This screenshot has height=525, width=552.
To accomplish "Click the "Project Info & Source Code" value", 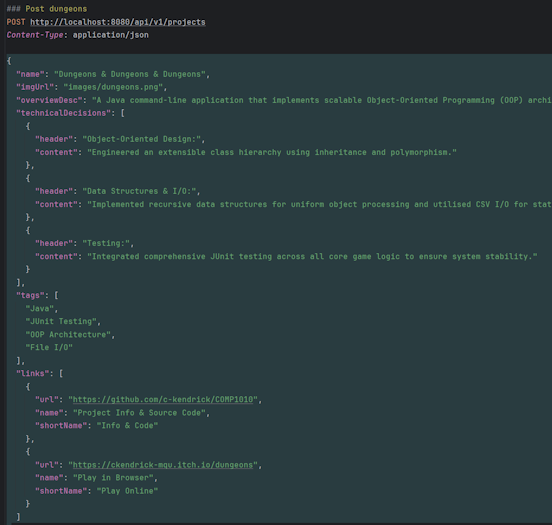I will click(x=139, y=413).
